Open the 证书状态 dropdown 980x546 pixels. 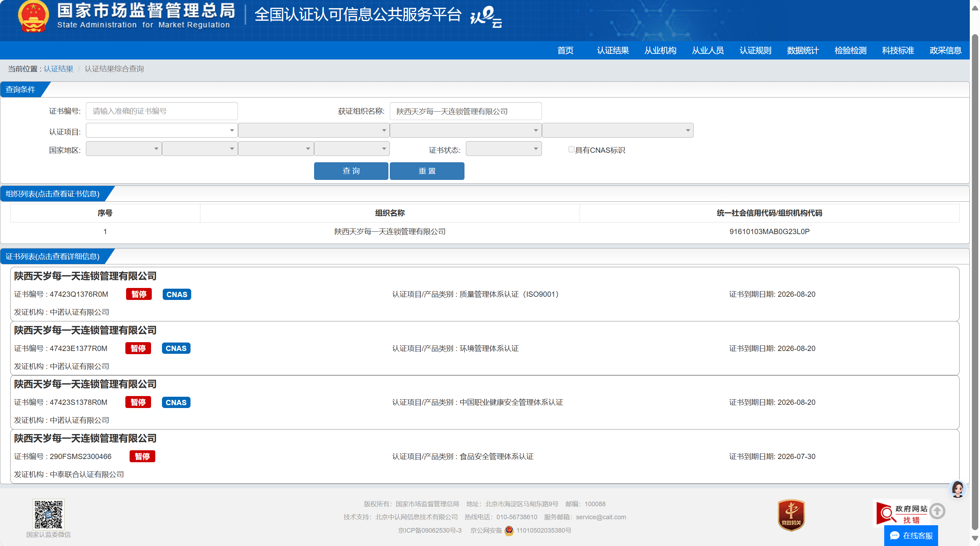504,148
